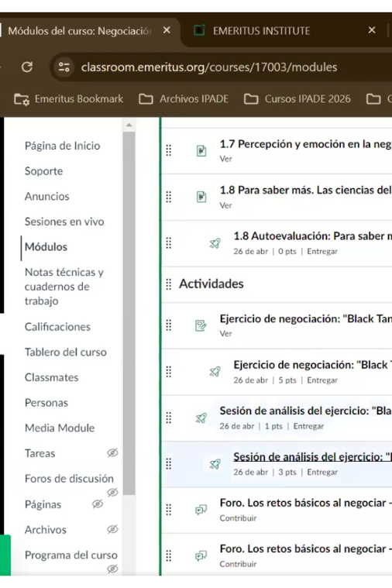The height and width of the screenshot is (588, 392).
Task: Open Tareas in the course menu
Action: tap(40, 453)
